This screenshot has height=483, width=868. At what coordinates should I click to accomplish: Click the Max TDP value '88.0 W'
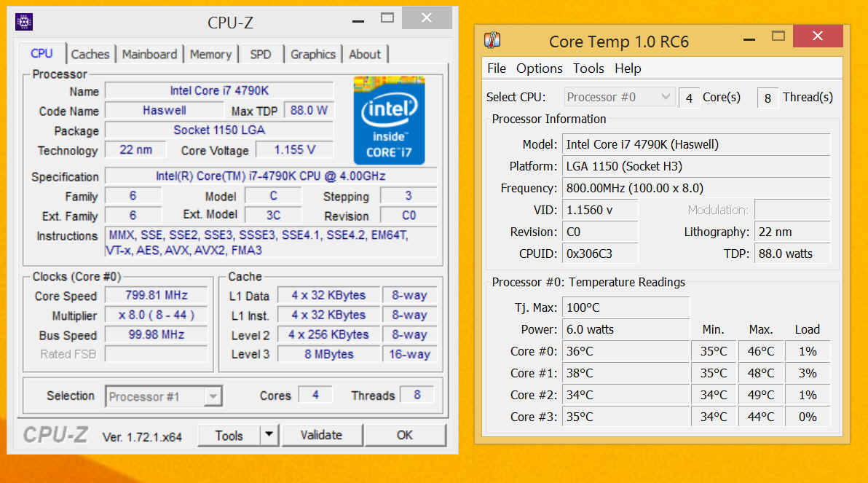(309, 110)
